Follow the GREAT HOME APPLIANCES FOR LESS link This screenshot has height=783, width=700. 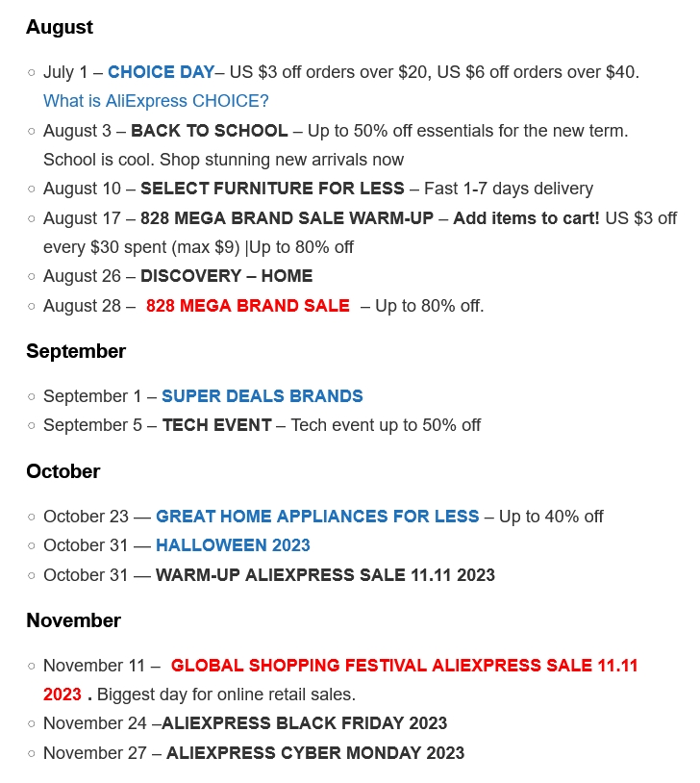tap(317, 517)
